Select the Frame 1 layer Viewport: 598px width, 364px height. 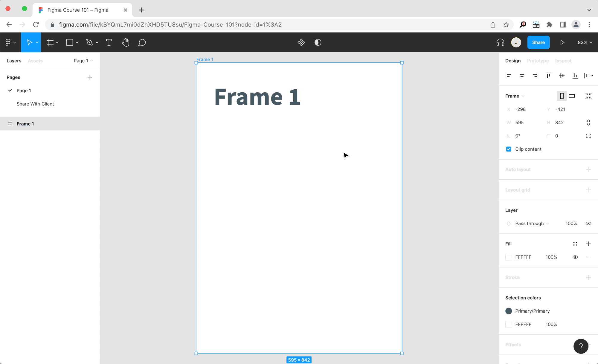(50, 124)
